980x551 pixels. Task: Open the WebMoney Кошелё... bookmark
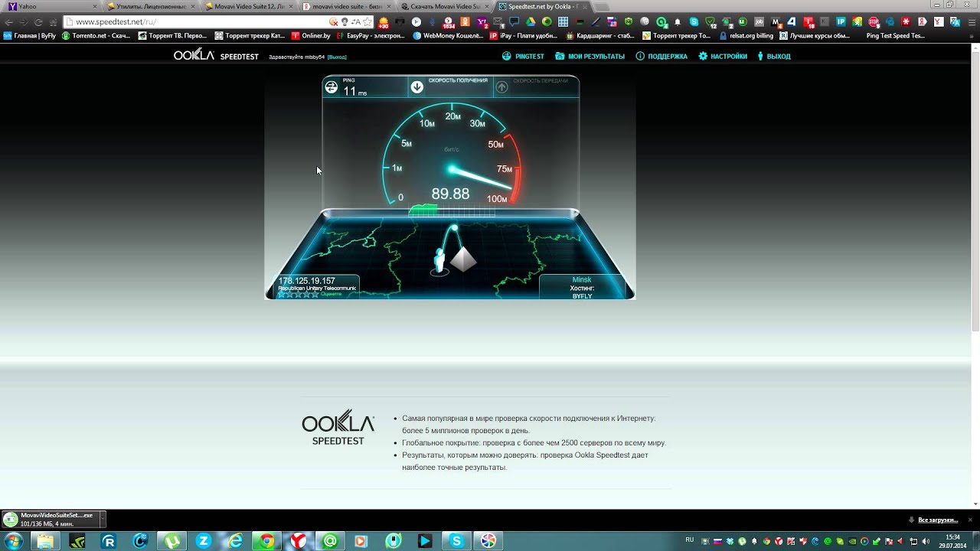448,35
